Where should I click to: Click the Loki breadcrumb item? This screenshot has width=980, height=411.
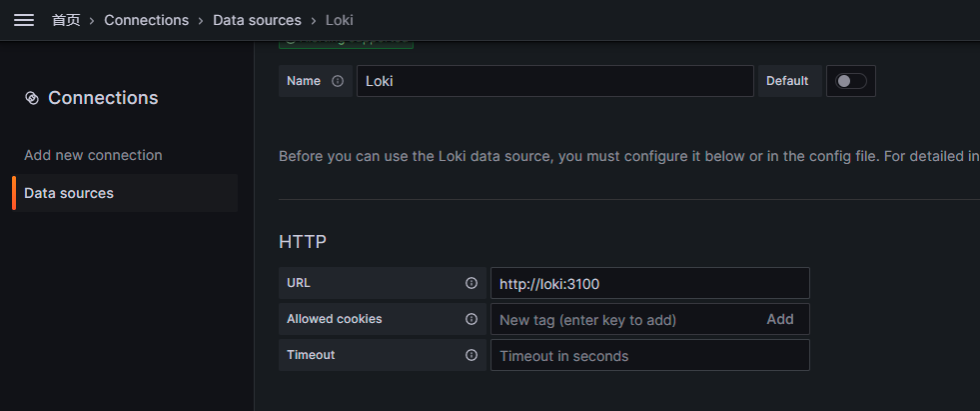(x=340, y=20)
